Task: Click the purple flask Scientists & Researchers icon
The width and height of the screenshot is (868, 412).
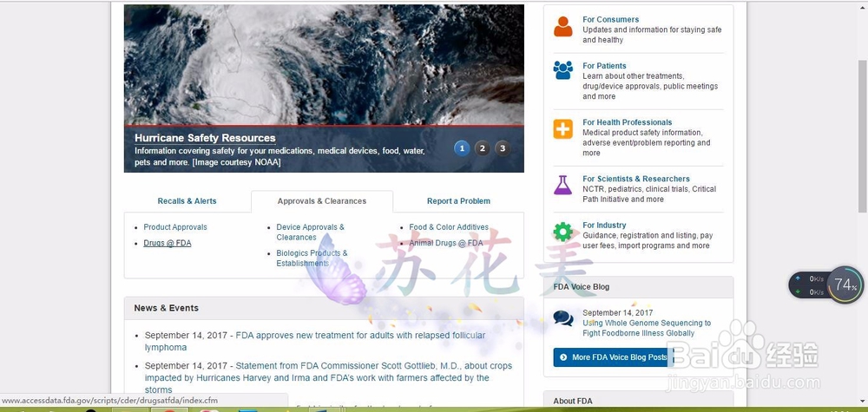Action: pos(563,185)
